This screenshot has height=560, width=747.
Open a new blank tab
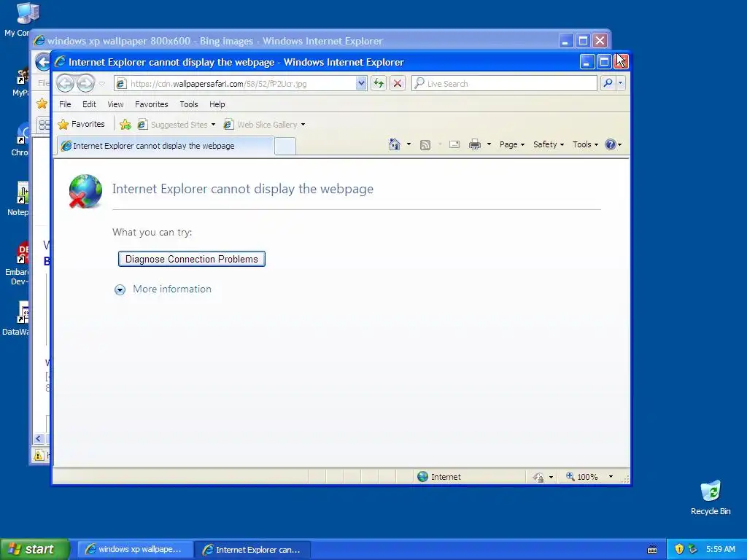tap(285, 146)
